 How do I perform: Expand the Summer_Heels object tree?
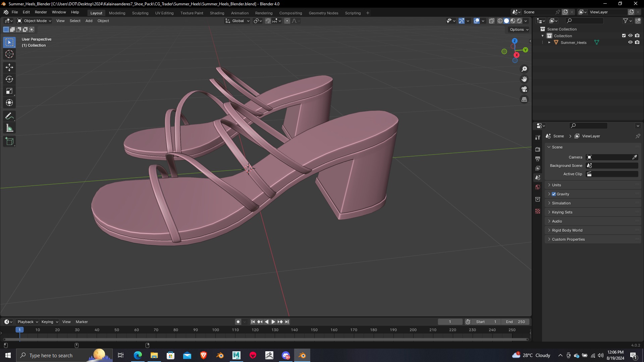[x=549, y=43]
